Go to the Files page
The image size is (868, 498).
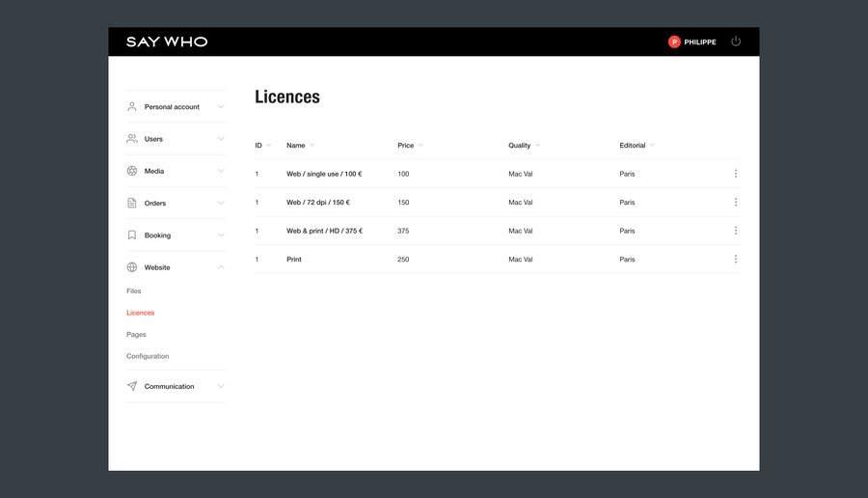pyautogui.click(x=134, y=290)
